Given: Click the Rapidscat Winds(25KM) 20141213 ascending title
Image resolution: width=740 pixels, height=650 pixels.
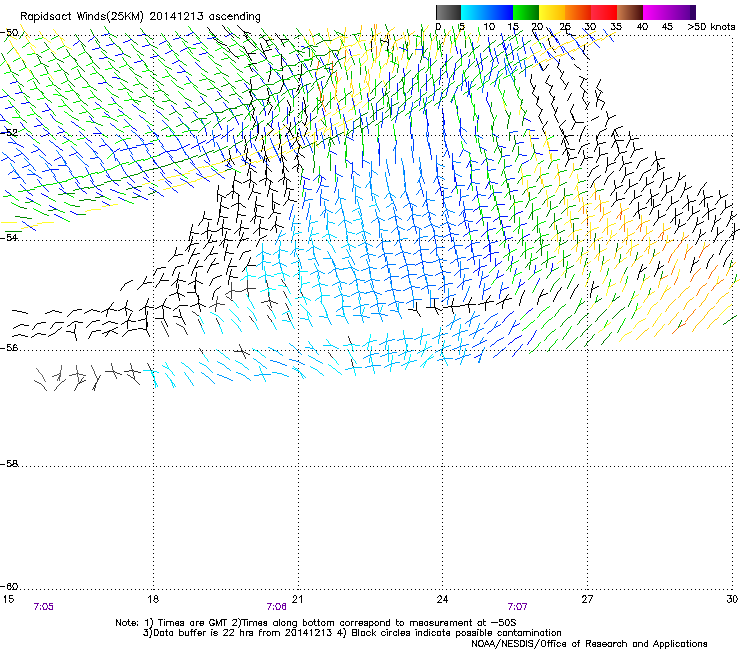Looking at the screenshot, I should point(140,17).
